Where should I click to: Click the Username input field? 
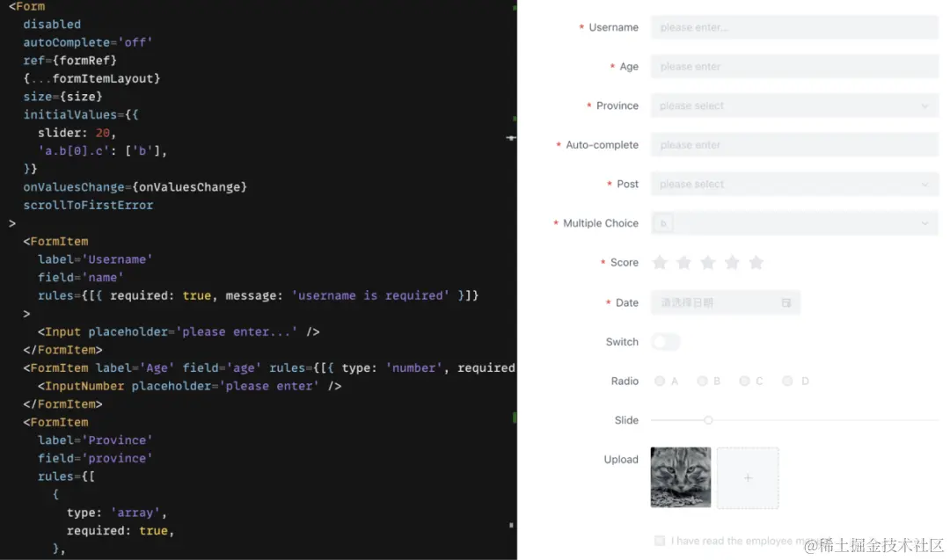point(794,27)
